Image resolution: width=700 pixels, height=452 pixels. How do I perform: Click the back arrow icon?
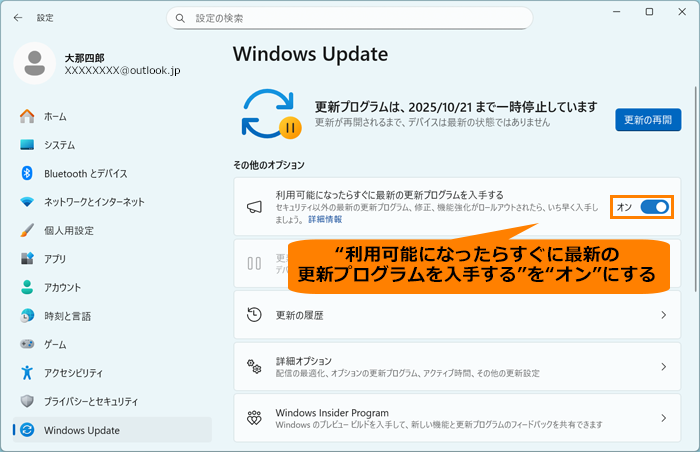click(18, 18)
